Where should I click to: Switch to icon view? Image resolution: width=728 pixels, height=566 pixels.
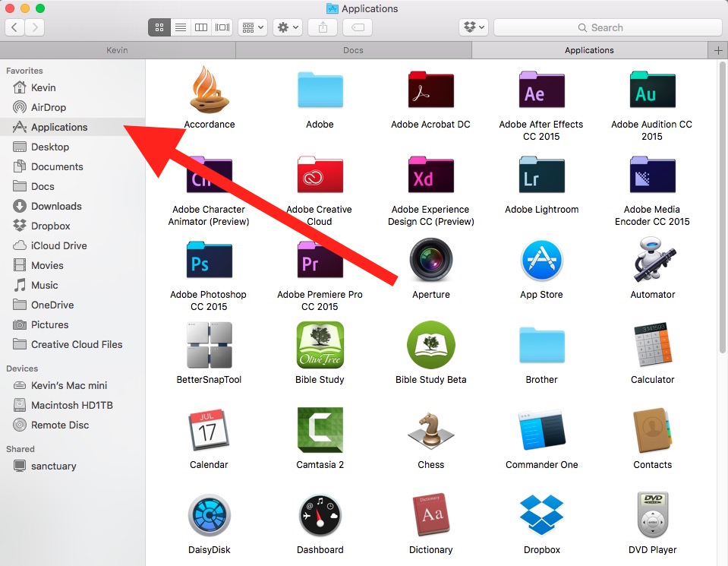(x=159, y=27)
